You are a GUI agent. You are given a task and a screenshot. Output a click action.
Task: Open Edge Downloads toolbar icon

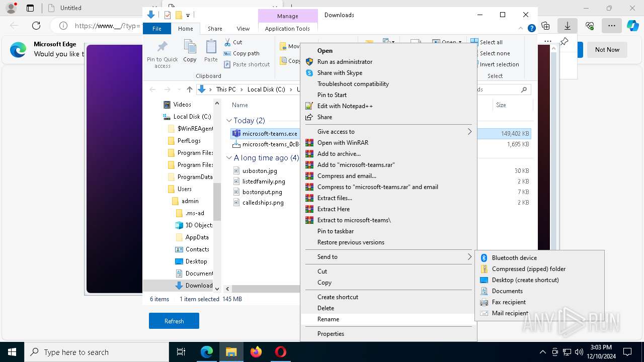(568, 26)
